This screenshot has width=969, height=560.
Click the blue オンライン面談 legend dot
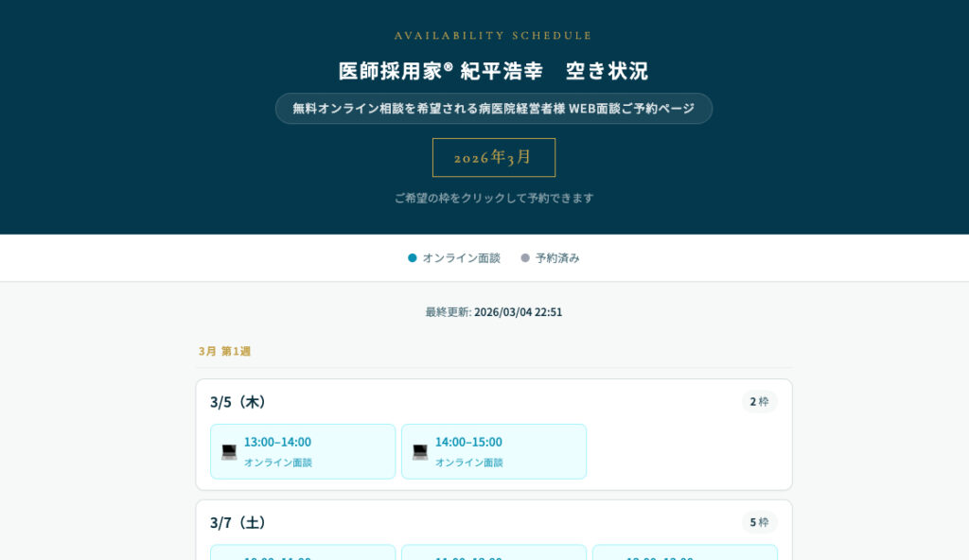[x=413, y=257]
